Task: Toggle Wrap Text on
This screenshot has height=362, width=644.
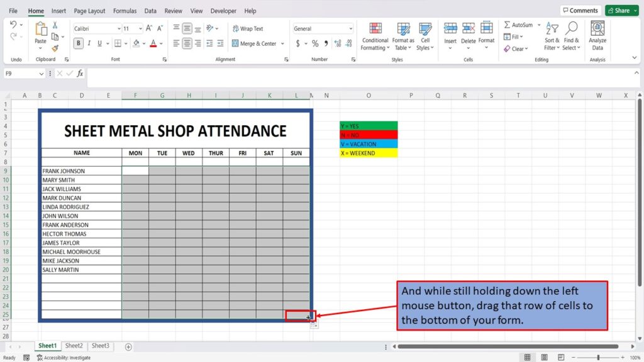Action: coord(248,29)
